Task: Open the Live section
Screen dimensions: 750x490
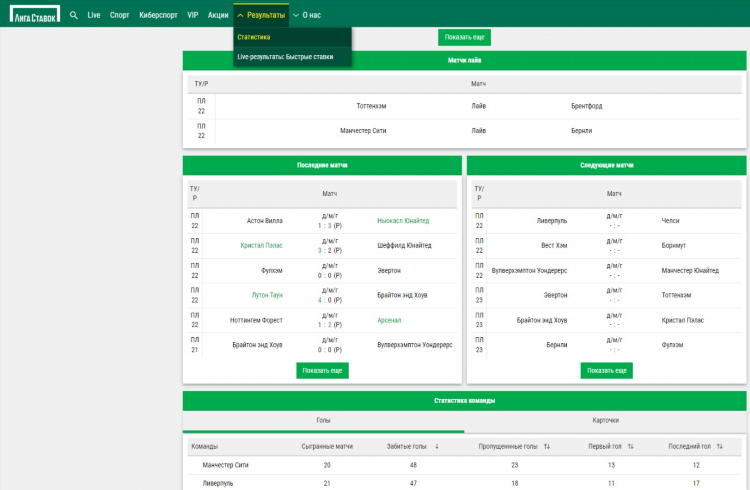Action: (x=94, y=15)
